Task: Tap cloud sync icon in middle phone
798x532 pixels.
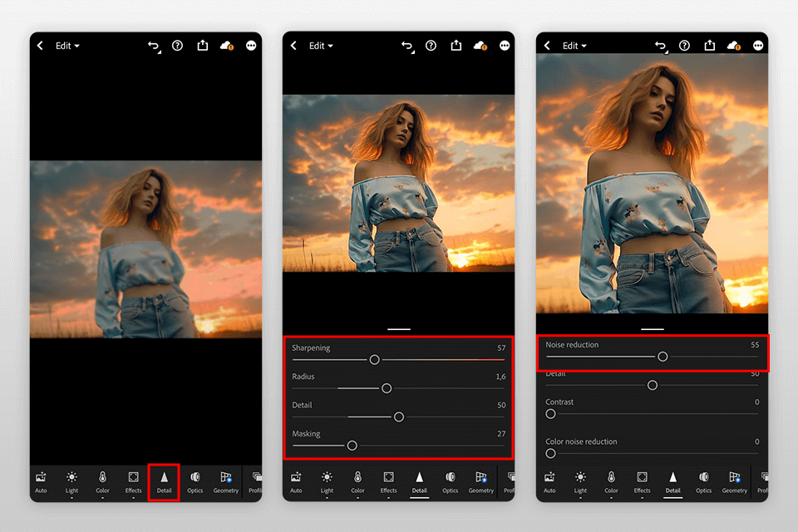Action: (x=480, y=46)
